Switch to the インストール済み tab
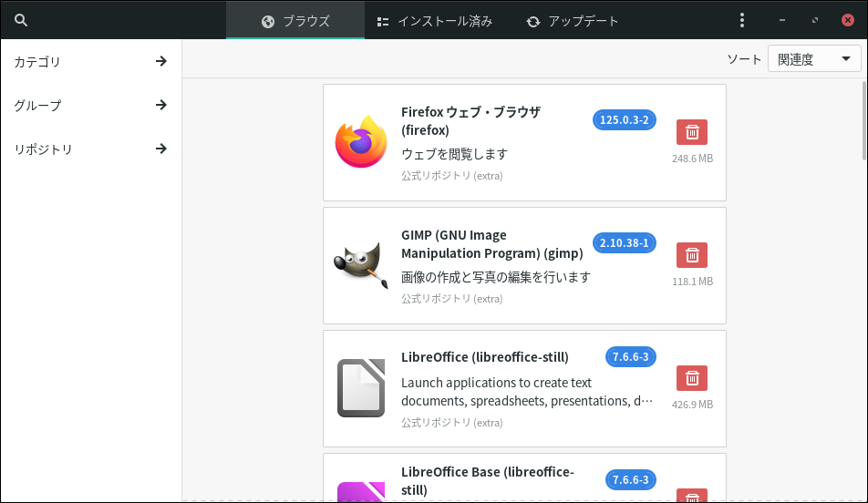Image resolution: width=868 pixels, height=503 pixels. coord(435,20)
